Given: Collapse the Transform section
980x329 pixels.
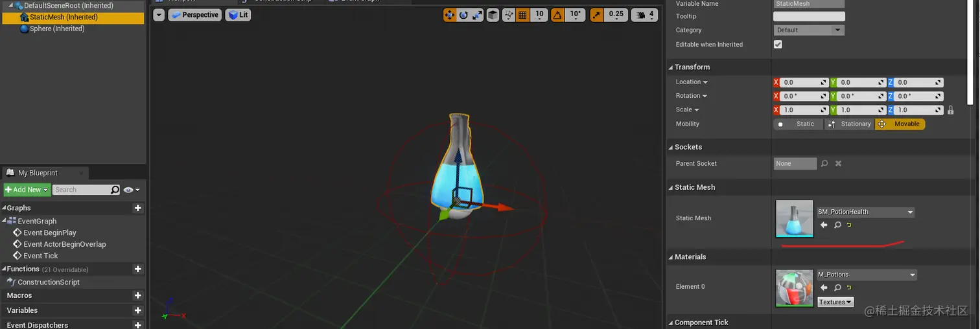Looking at the screenshot, I should pos(671,67).
